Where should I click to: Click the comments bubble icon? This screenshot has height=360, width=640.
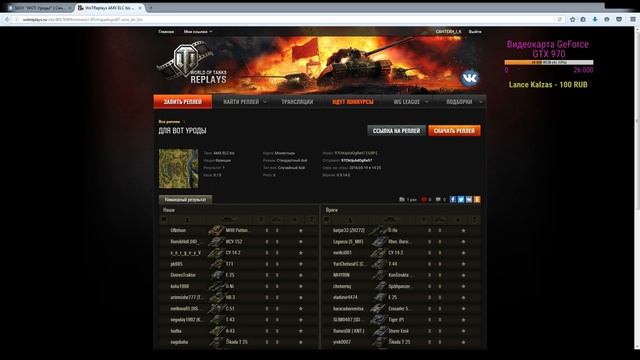click(x=438, y=200)
